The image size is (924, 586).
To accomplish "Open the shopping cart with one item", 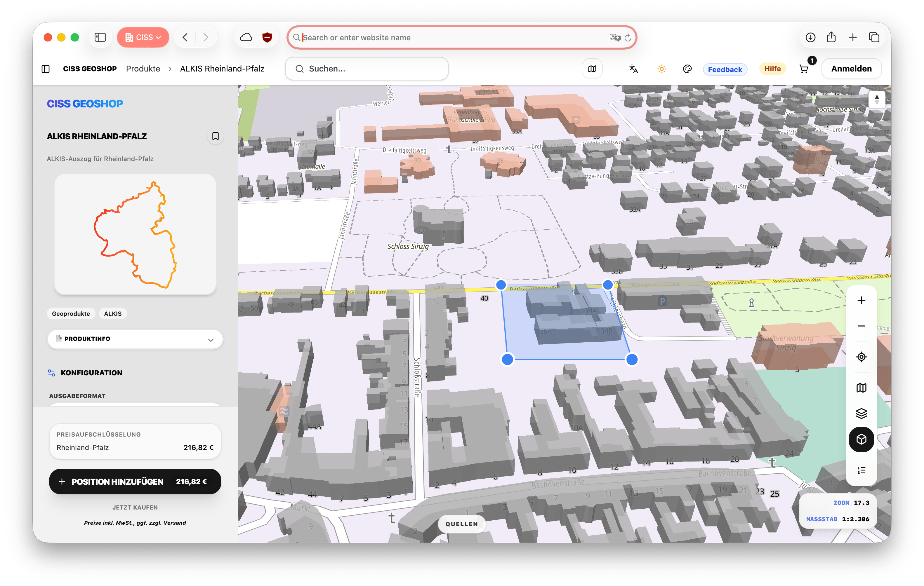I will [804, 69].
